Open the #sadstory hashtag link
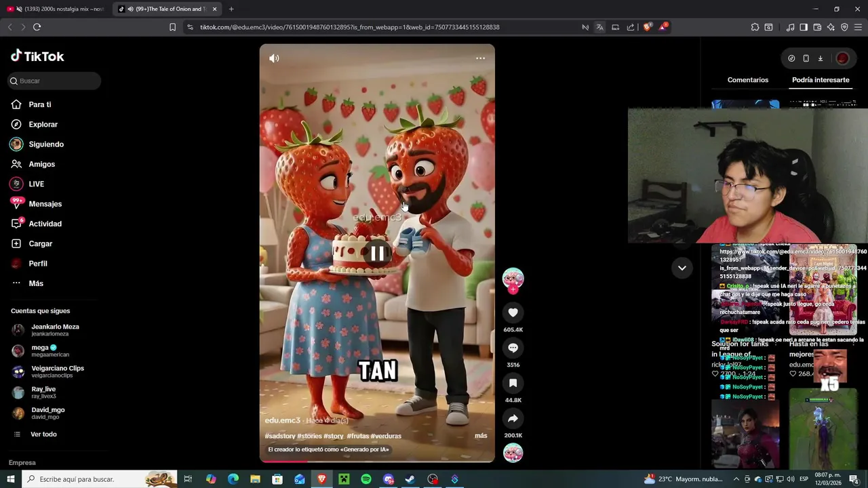This screenshot has width=868, height=488. [x=279, y=436]
